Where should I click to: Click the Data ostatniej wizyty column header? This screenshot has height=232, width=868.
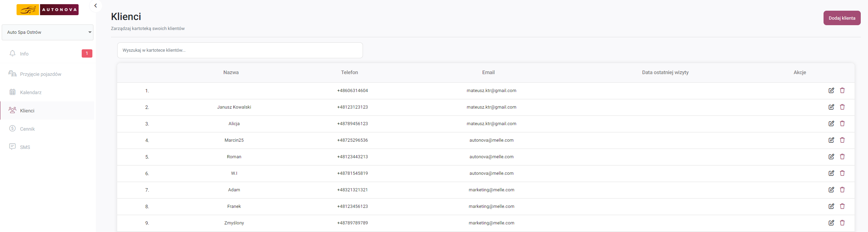[x=665, y=72]
